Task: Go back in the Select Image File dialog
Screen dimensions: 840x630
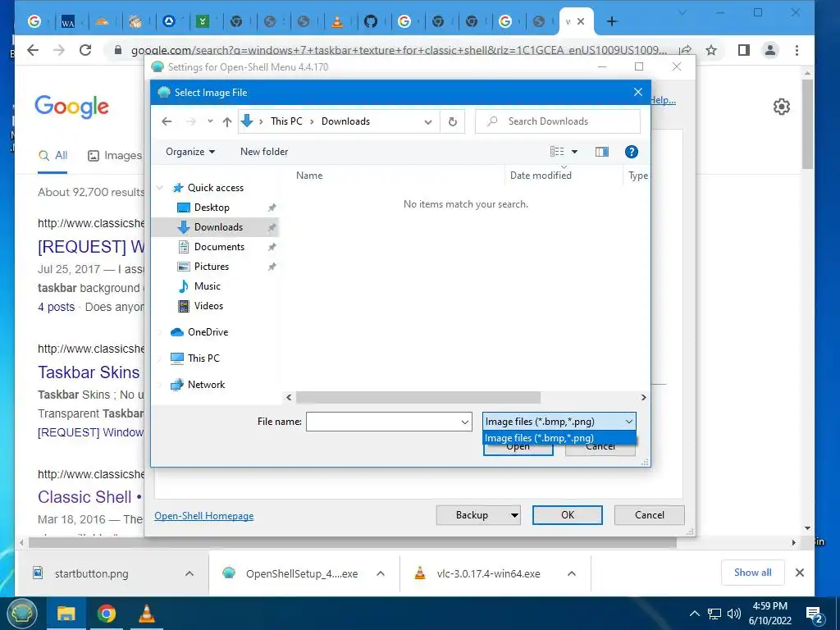Action: tap(167, 121)
